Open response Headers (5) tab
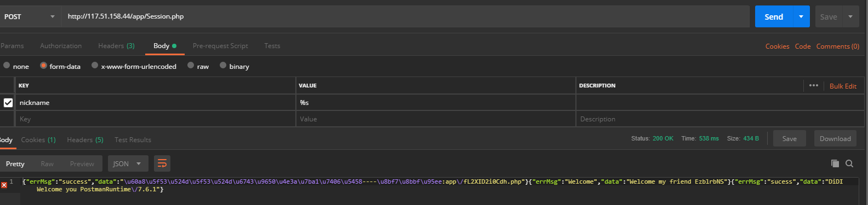868x205 pixels. click(x=85, y=140)
